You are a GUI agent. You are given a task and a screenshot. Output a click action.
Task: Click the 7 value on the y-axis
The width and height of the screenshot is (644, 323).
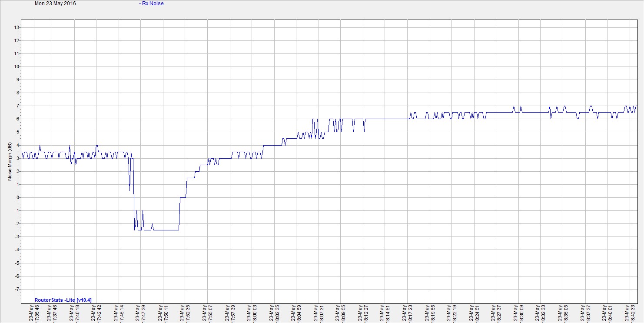pos(17,106)
